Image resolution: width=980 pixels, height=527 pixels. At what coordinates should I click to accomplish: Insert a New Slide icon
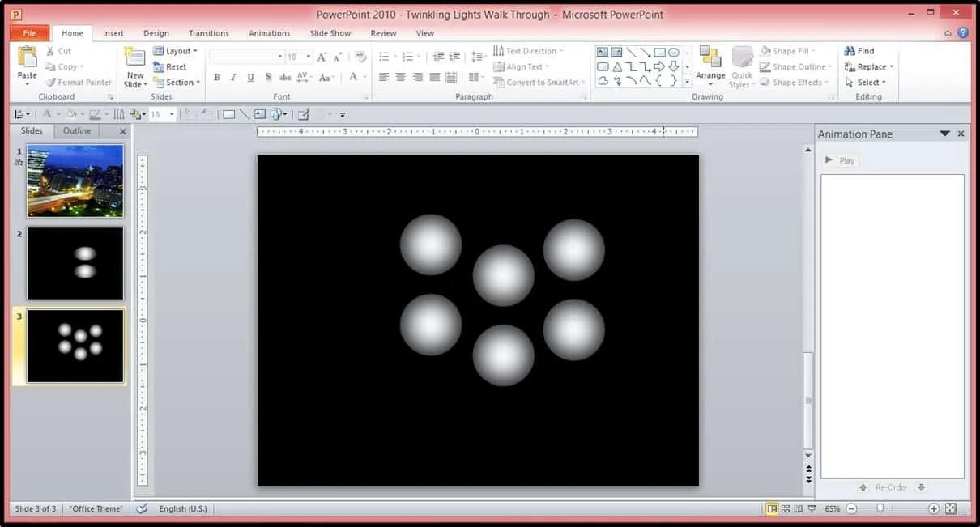point(135,57)
